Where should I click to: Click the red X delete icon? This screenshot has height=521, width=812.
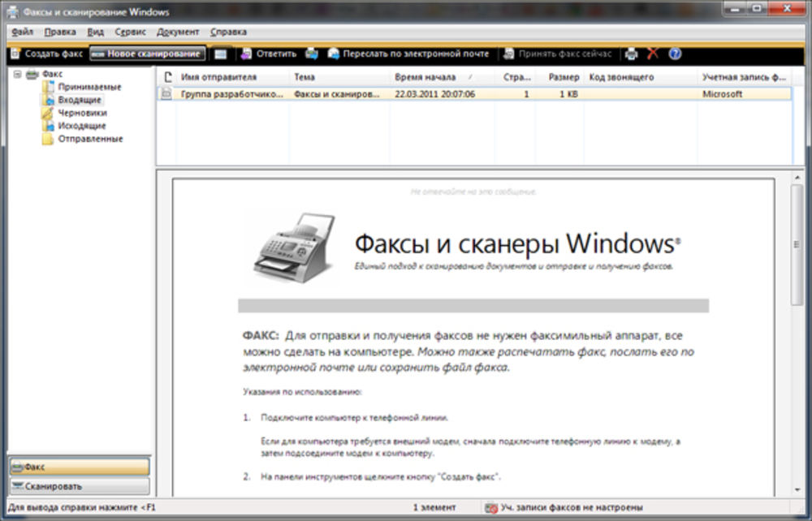pyautogui.click(x=653, y=54)
